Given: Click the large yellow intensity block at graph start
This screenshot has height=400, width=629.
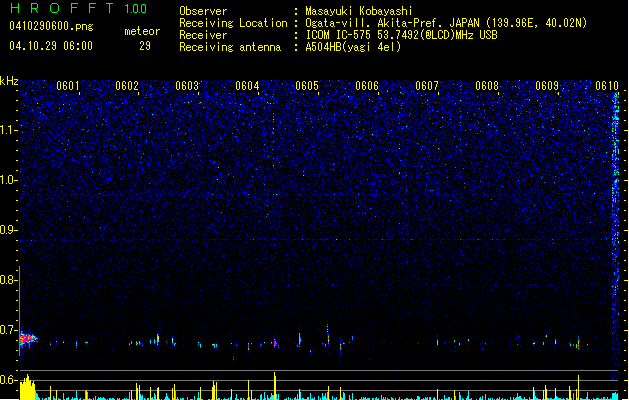Looking at the screenshot, I should tap(28, 388).
